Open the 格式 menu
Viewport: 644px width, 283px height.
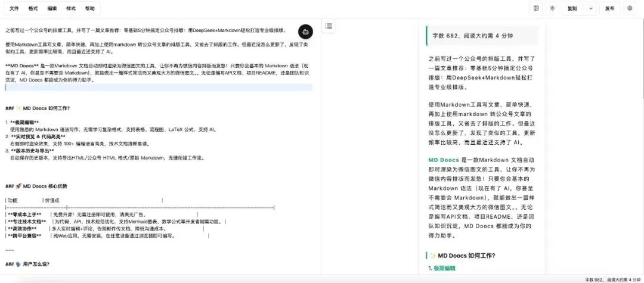33,9
